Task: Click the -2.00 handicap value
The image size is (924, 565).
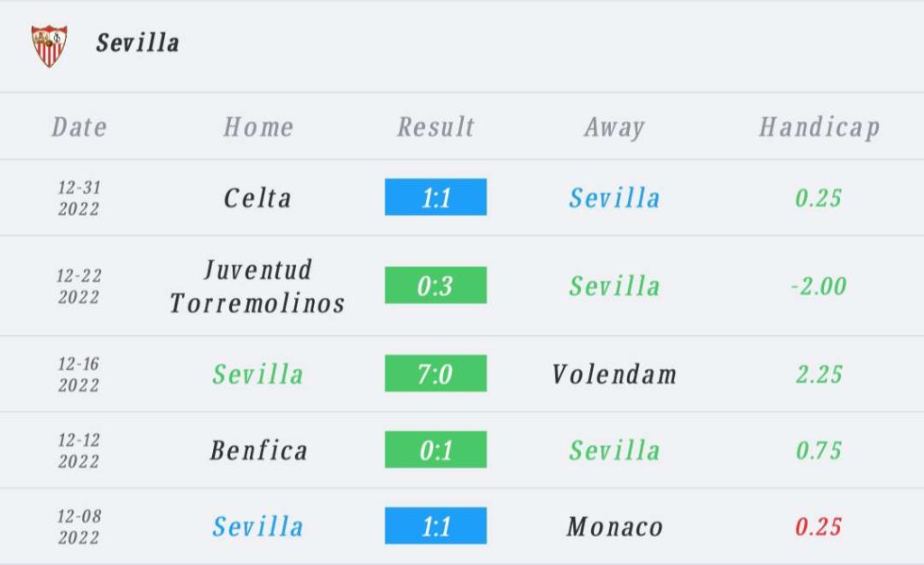Action: [819, 286]
